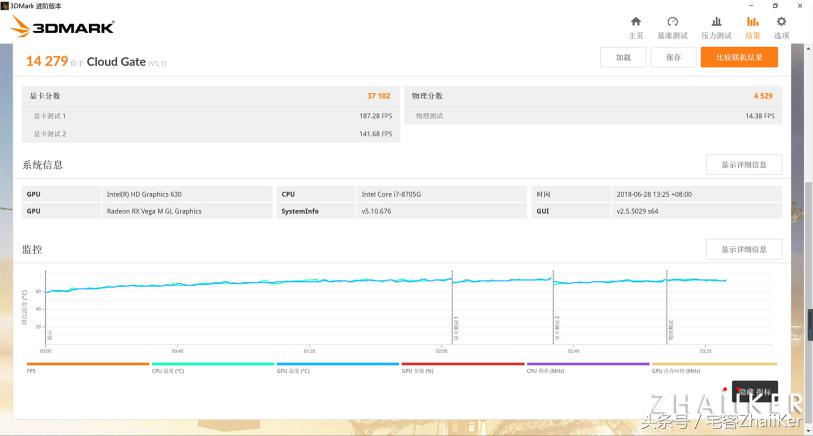Viewport: 813px width, 436px height.
Task: Click the 3DMark app icon in title bar
Action: [x=5, y=5]
